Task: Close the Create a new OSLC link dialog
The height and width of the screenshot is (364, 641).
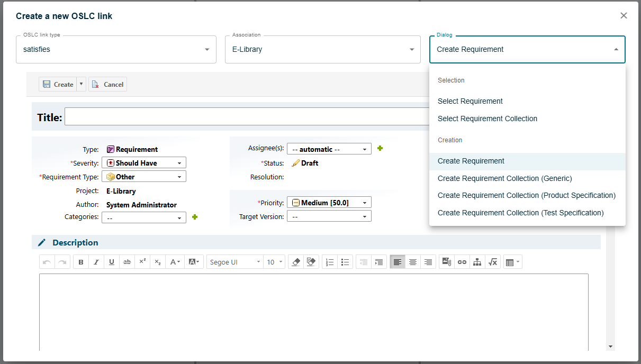Action: tap(624, 16)
